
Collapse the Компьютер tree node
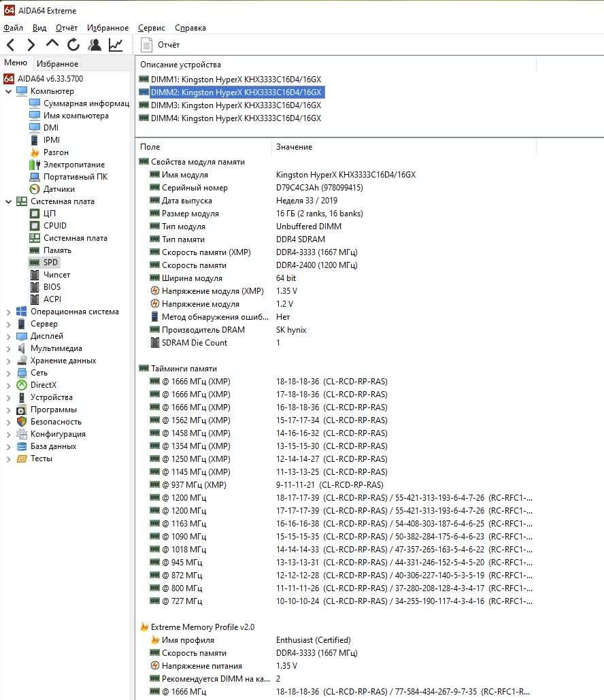coord(8,91)
